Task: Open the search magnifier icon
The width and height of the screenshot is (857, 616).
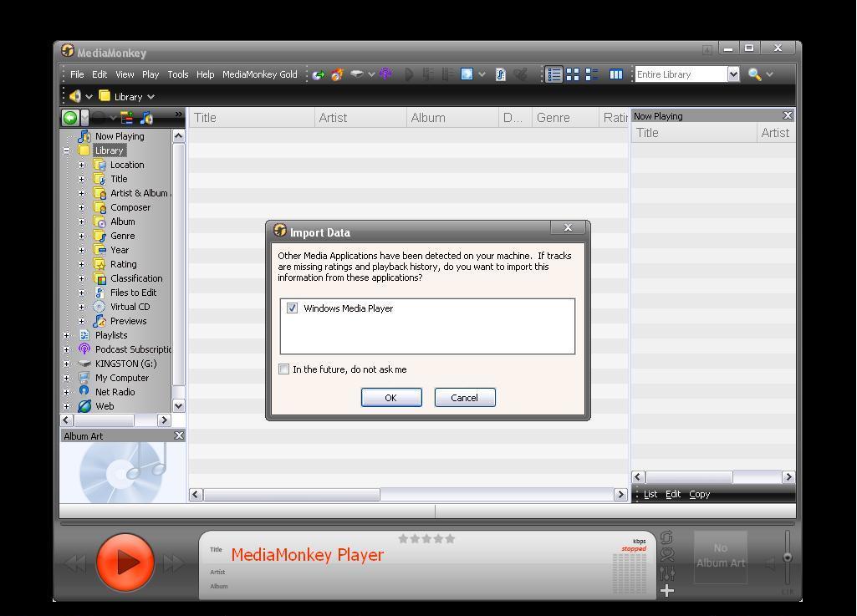Action: 755,74
